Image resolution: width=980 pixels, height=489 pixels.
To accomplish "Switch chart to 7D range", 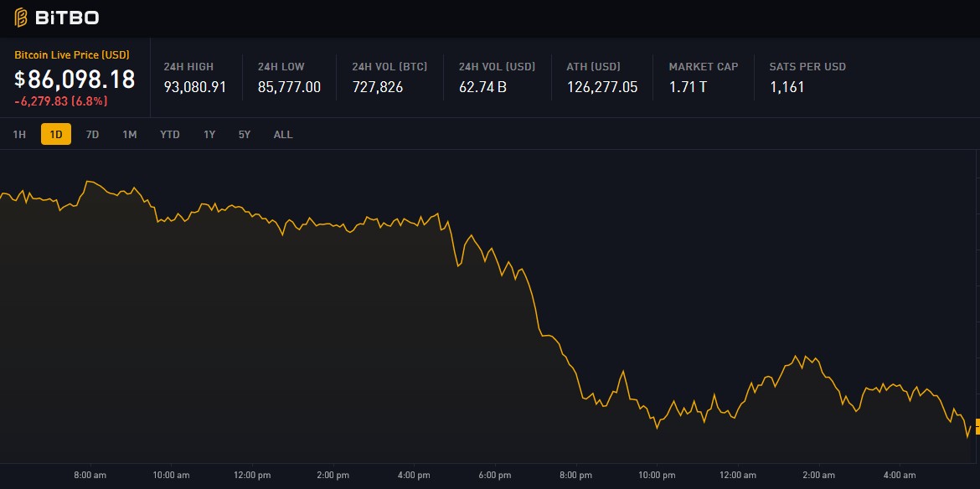I will (x=92, y=134).
